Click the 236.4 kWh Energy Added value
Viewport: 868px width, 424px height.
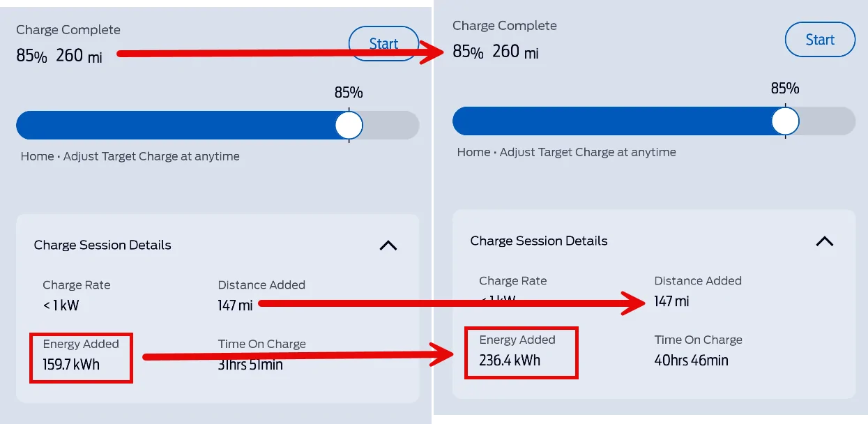pos(510,361)
